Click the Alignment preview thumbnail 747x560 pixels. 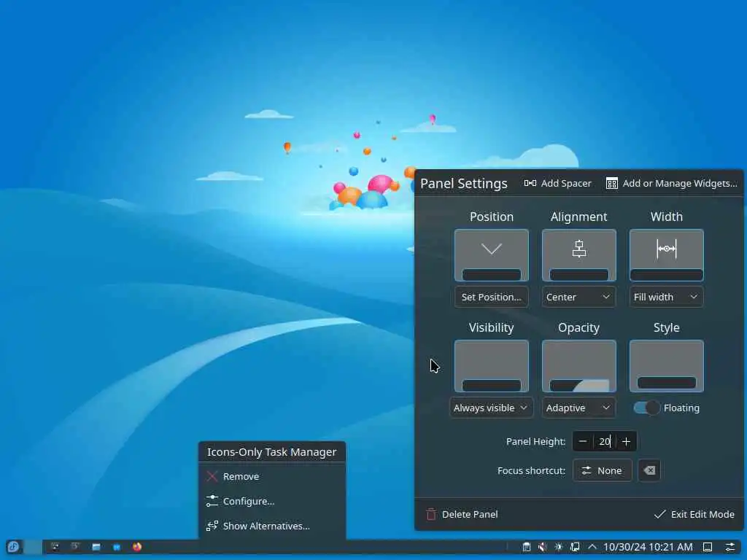578,256
